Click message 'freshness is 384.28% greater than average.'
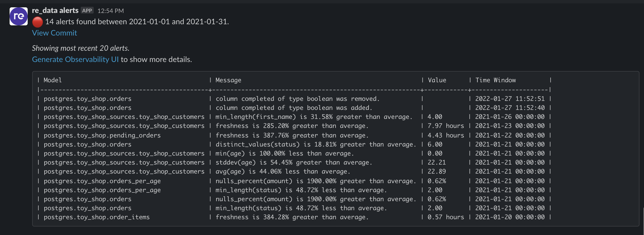644x235 pixels. pos(292,217)
